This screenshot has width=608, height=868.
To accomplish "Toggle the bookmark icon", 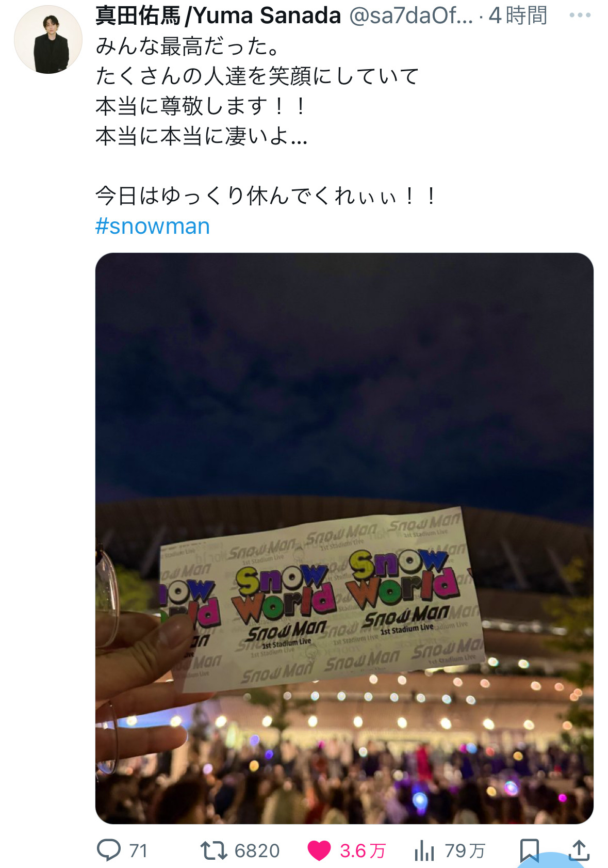I will coord(529,850).
